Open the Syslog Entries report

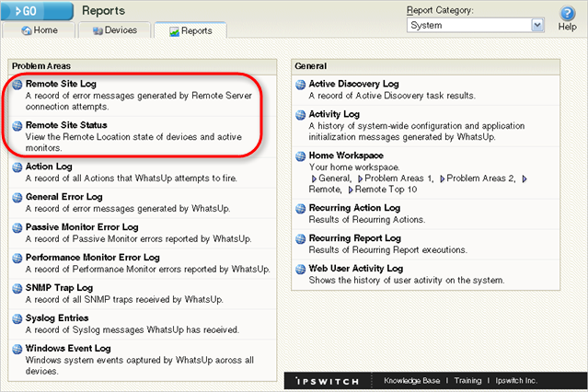tap(57, 318)
